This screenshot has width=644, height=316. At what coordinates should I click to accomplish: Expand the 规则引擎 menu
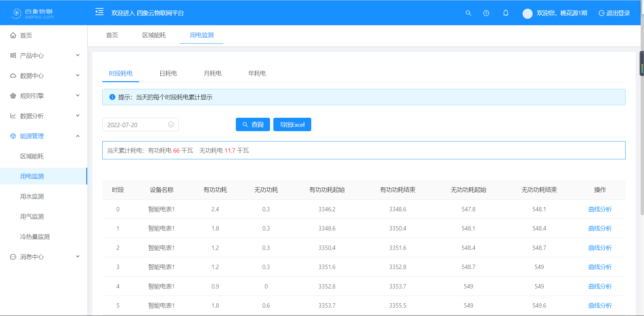pos(44,96)
